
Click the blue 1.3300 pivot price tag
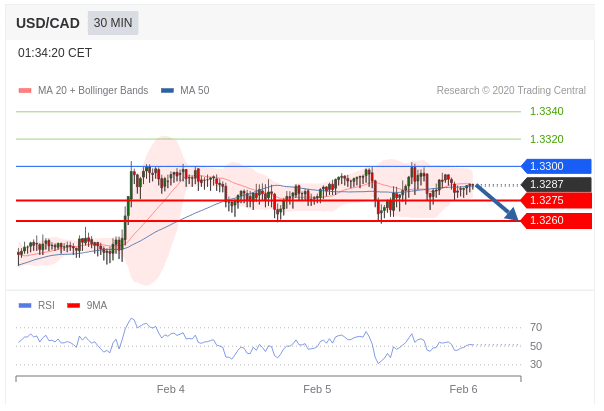click(556, 166)
